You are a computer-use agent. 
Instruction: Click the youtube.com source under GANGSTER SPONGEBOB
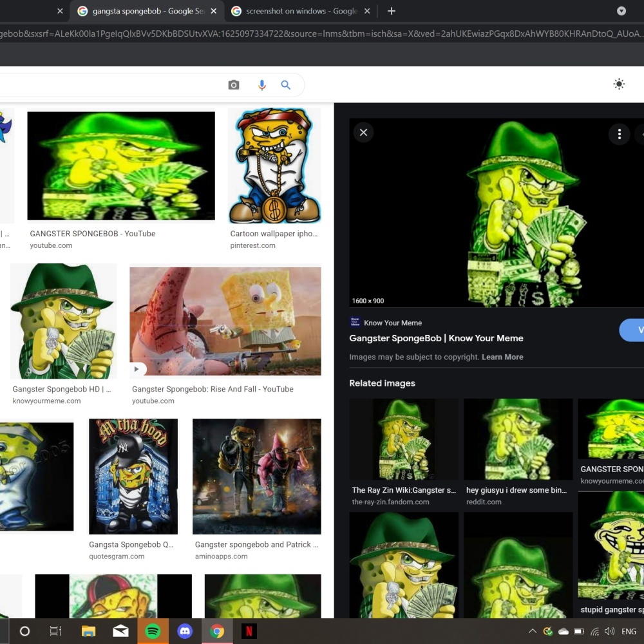51,245
